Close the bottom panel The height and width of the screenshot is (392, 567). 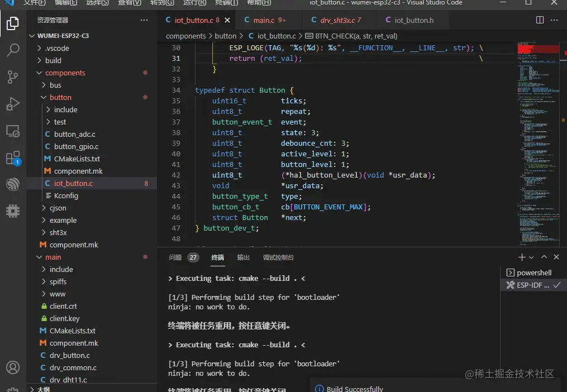556,257
